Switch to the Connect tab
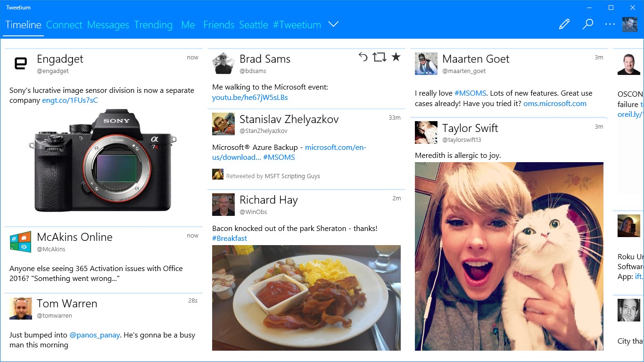Screen dimensions: 644x362 point(64,25)
